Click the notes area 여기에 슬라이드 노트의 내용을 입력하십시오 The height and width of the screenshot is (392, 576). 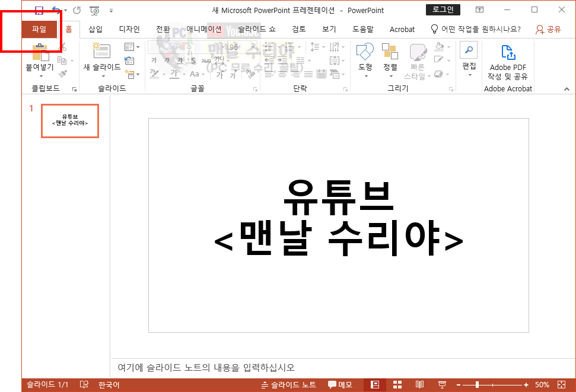coord(206,367)
